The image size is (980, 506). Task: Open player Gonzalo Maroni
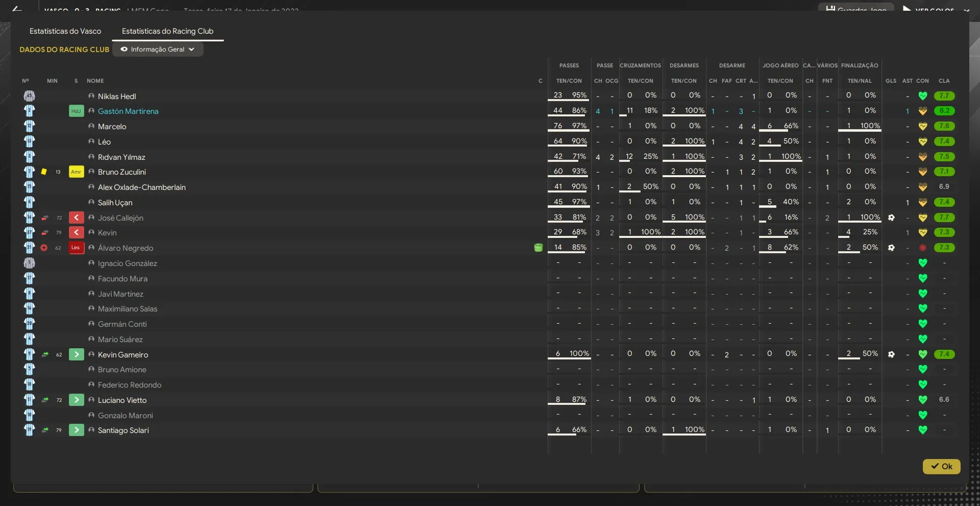(x=126, y=416)
